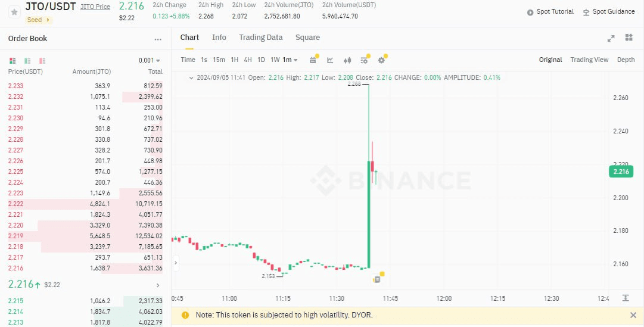Open the chart list settings icon
This screenshot has width=644, height=327.
pos(365,60)
